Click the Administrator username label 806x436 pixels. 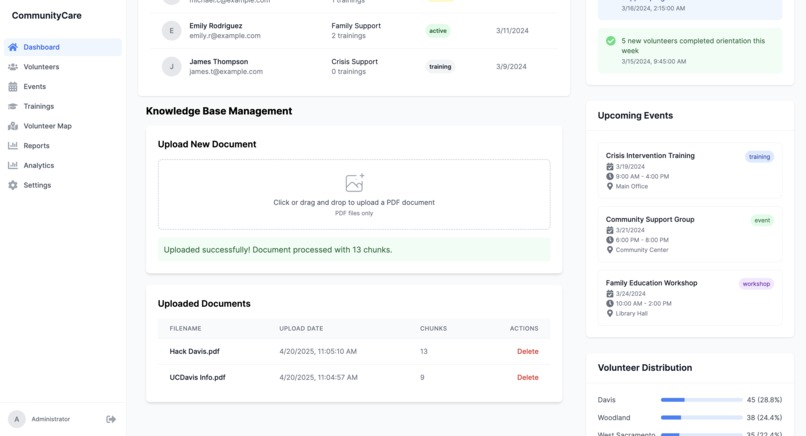point(50,419)
